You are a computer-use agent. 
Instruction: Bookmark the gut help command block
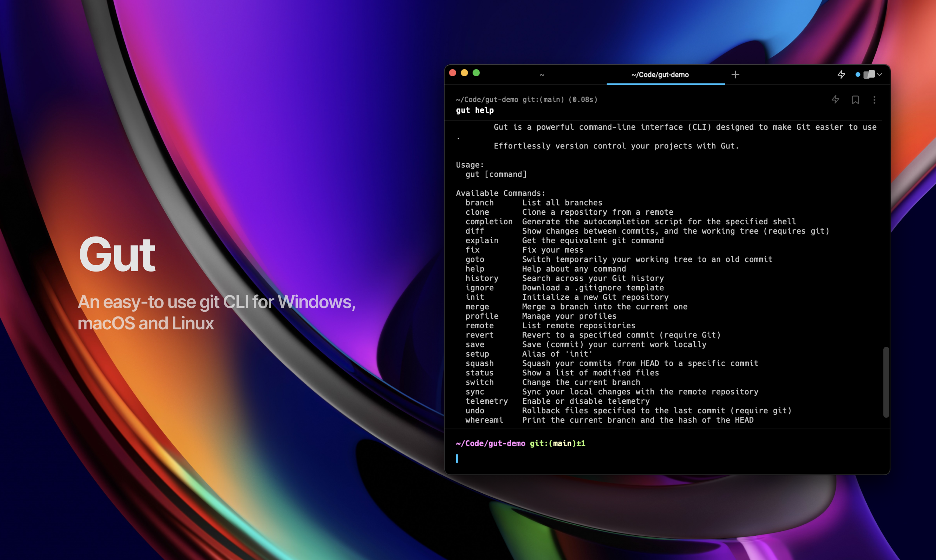pos(855,99)
